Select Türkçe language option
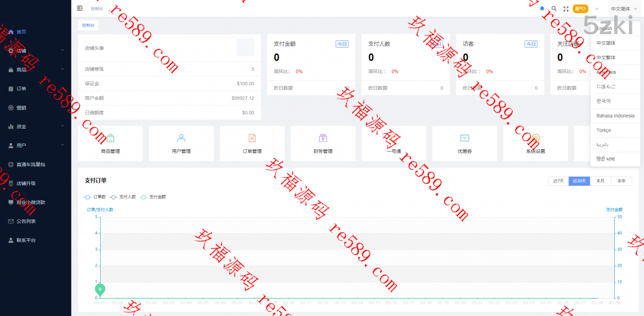This screenshot has height=316, width=644. pos(615,130)
